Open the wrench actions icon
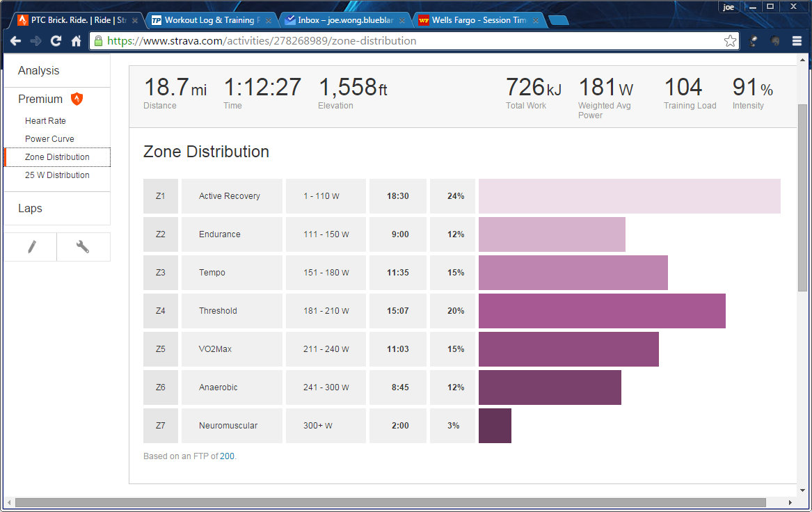812x512 pixels. (83, 247)
